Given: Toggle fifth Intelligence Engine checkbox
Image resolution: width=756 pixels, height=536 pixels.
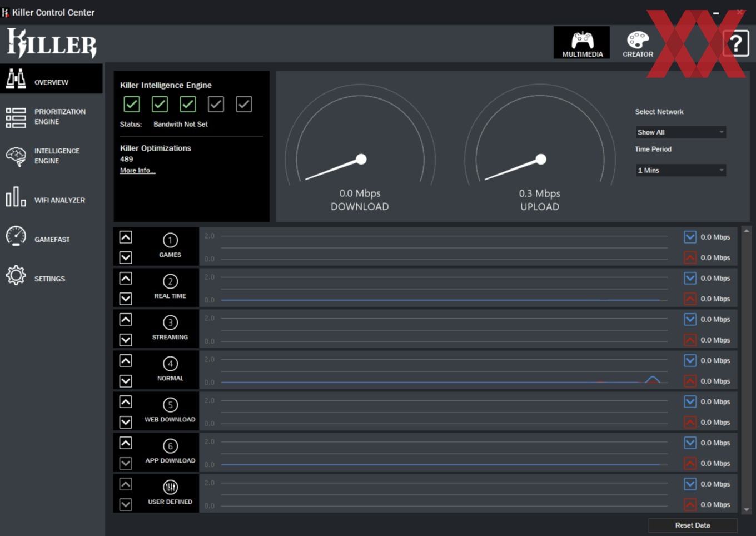Looking at the screenshot, I should [x=244, y=104].
